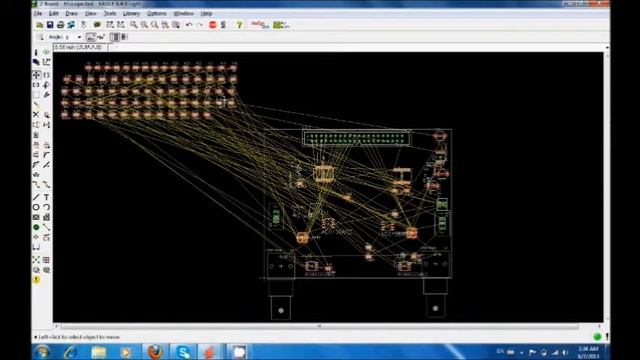The image size is (640, 360).
Task: Run the Ratsnest tool icon
Action: pyautogui.click(x=36, y=260)
